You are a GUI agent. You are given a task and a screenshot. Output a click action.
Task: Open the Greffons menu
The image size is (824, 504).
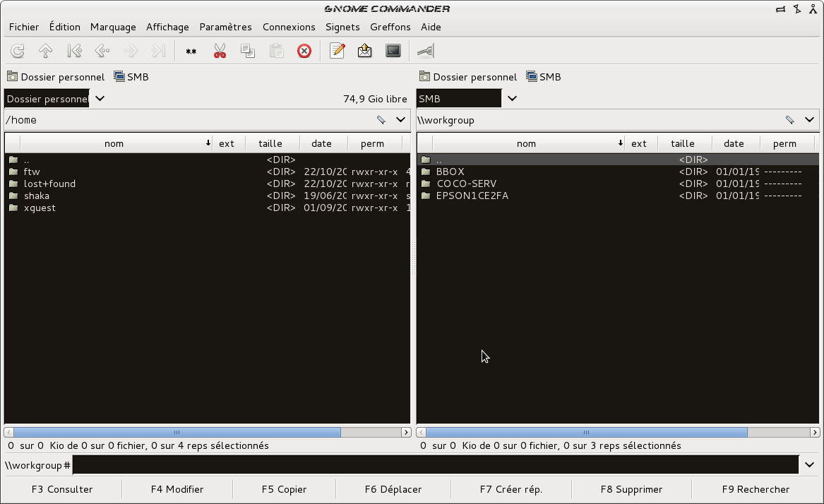click(390, 27)
